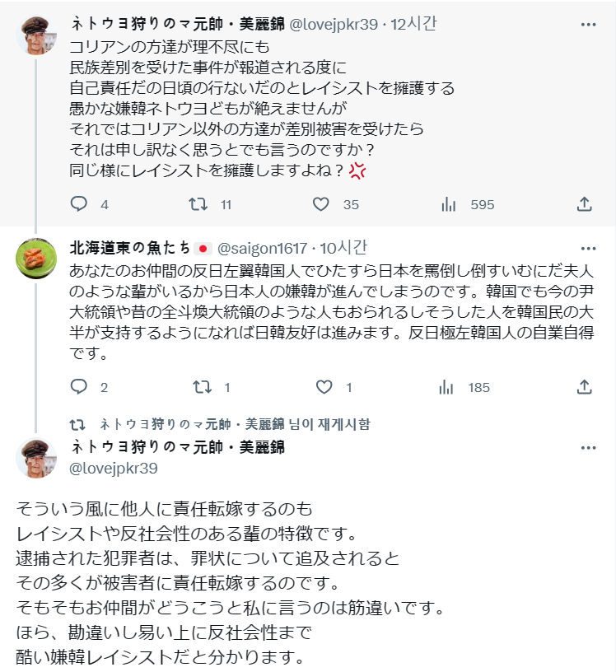Open more options menu on first tweet
The image size is (616, 672).
tap(588, 25)
